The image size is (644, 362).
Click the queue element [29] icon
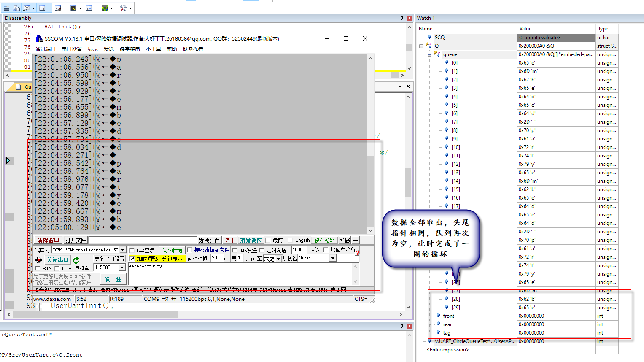click(x=447, y=307)
